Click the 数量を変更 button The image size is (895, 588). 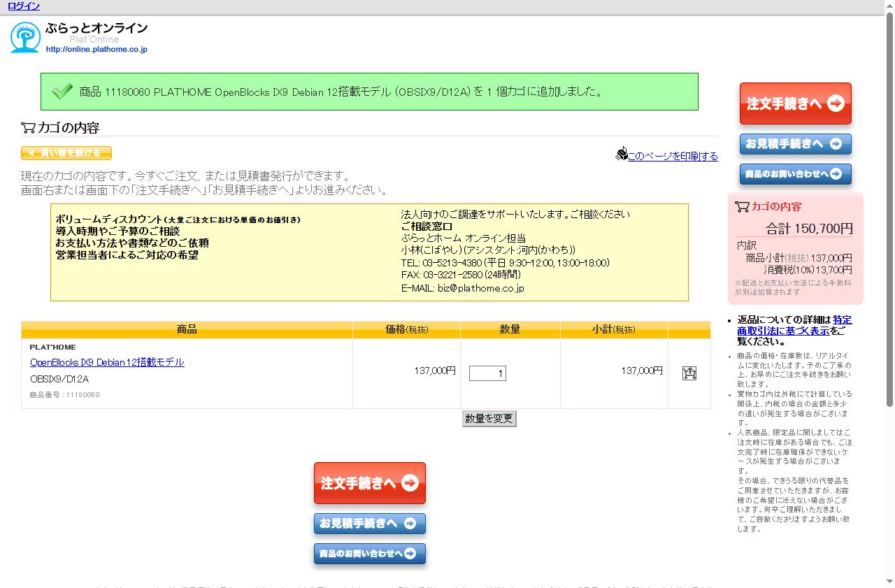click(489, 418)
